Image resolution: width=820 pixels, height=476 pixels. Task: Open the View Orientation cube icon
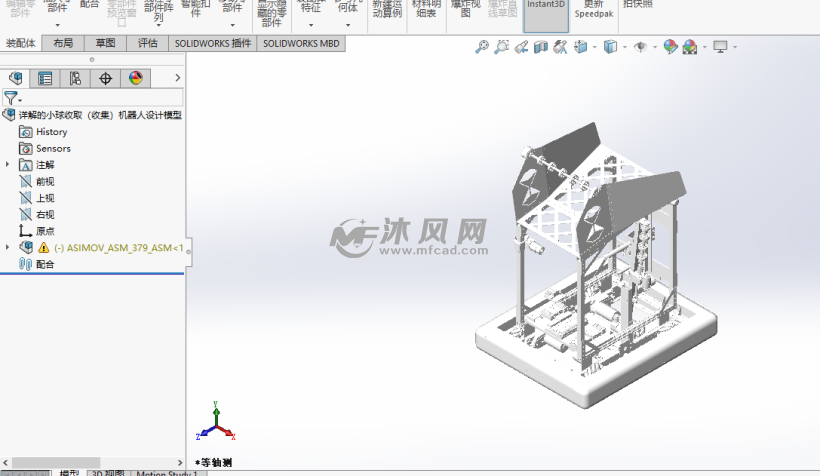point(580,47)
